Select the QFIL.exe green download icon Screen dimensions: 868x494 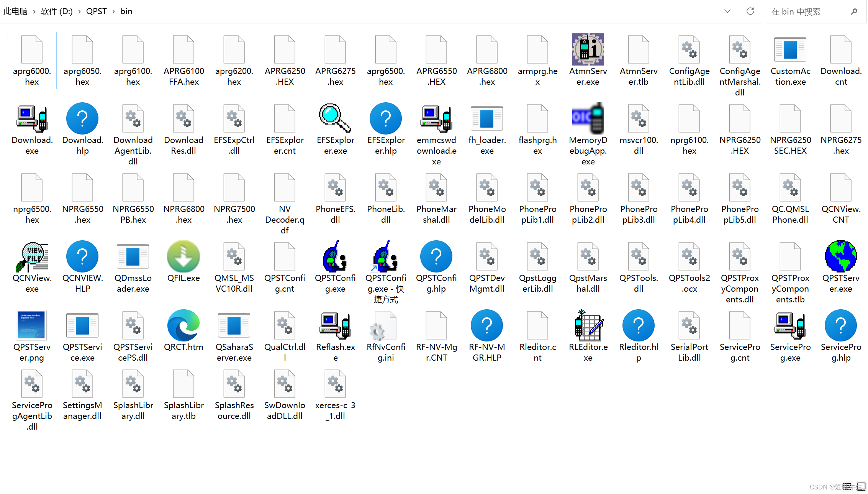pos(183,257)
